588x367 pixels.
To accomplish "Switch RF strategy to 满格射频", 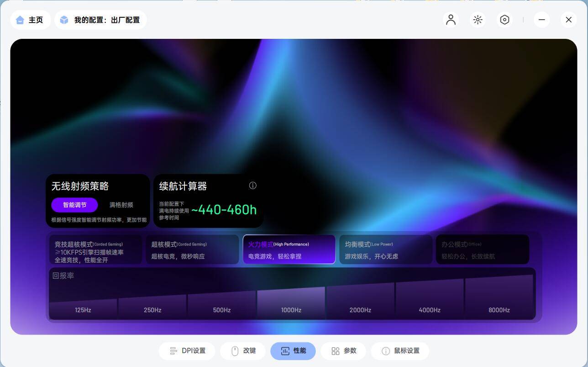I will pos(121,205).
